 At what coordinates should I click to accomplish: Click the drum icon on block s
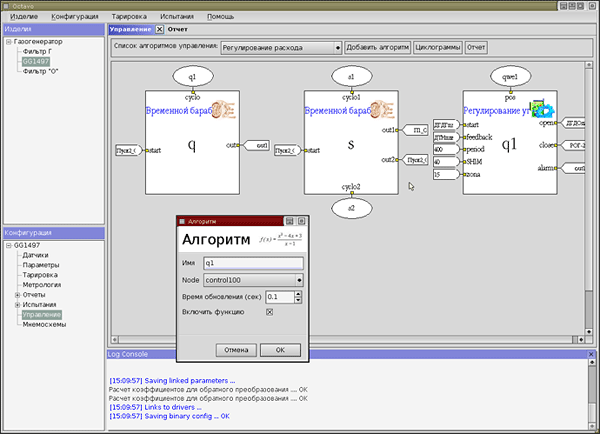click(x=382, y=110)
